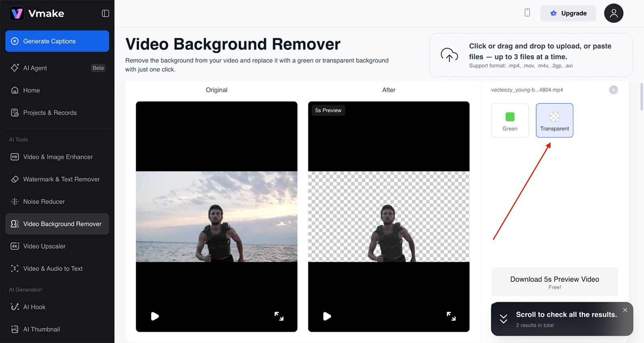Collapse the sidebar panel toggle icon

[x=105, y=13]
